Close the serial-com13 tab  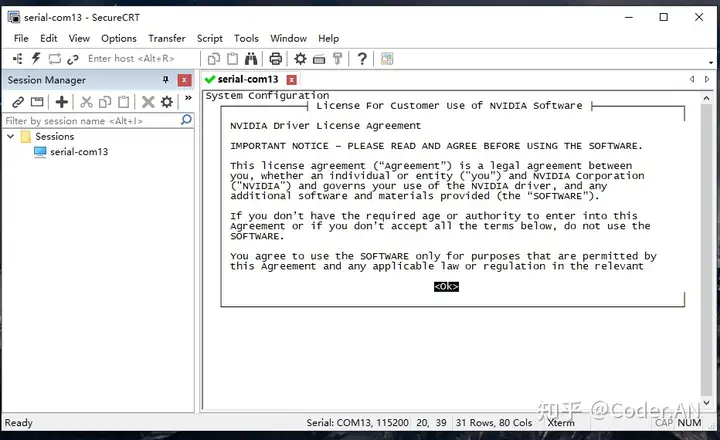tap(291, 80)
